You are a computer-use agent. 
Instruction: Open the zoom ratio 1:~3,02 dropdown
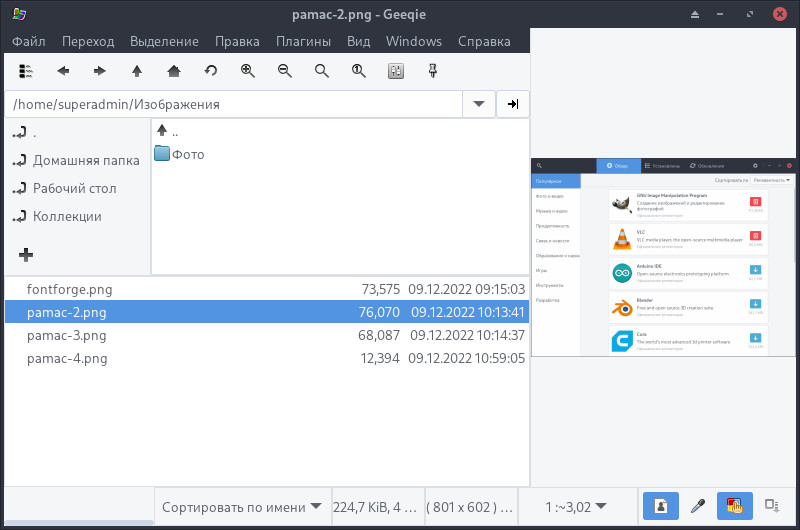(x=575, y=506)
